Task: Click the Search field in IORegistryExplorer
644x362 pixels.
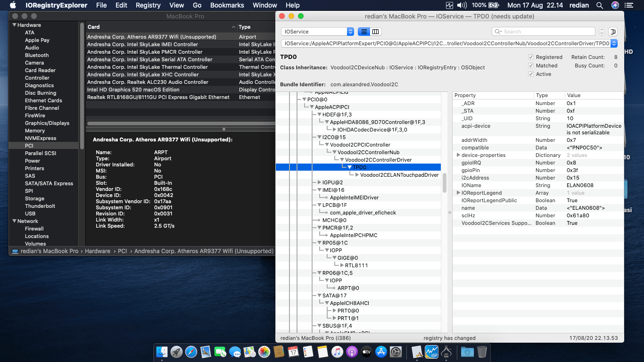Action: (x=544, y=32)
